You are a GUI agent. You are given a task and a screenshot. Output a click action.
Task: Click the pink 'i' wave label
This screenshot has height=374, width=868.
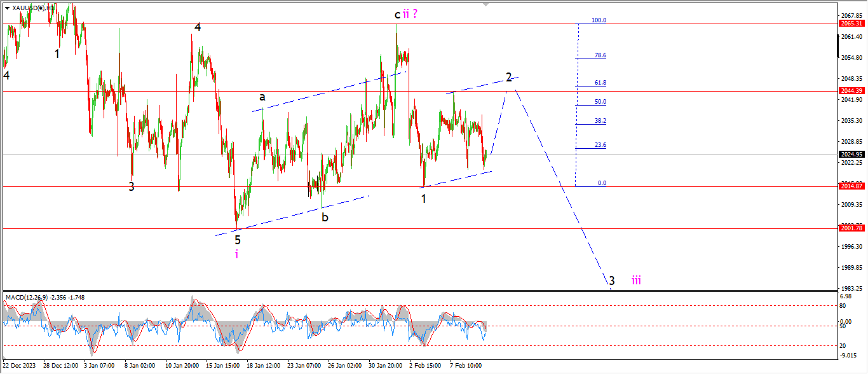237,254
